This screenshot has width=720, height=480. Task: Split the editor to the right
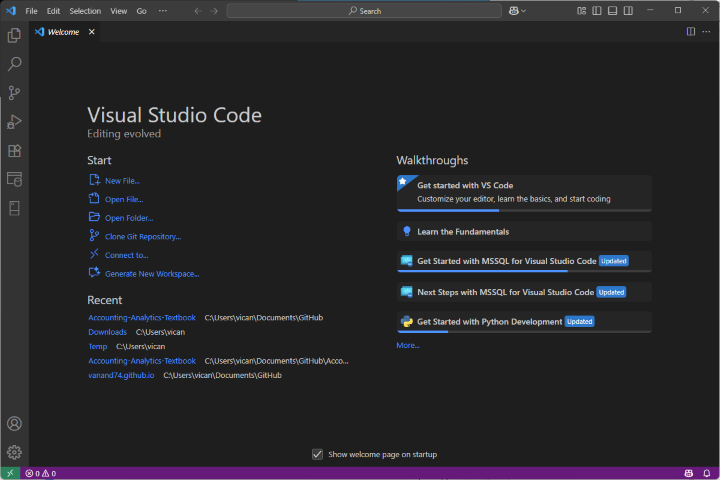[x=691, y=32]
